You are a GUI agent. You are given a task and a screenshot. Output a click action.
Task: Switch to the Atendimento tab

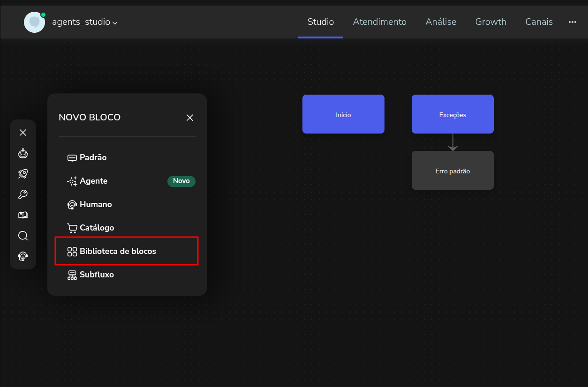click(x=379, y=22)
